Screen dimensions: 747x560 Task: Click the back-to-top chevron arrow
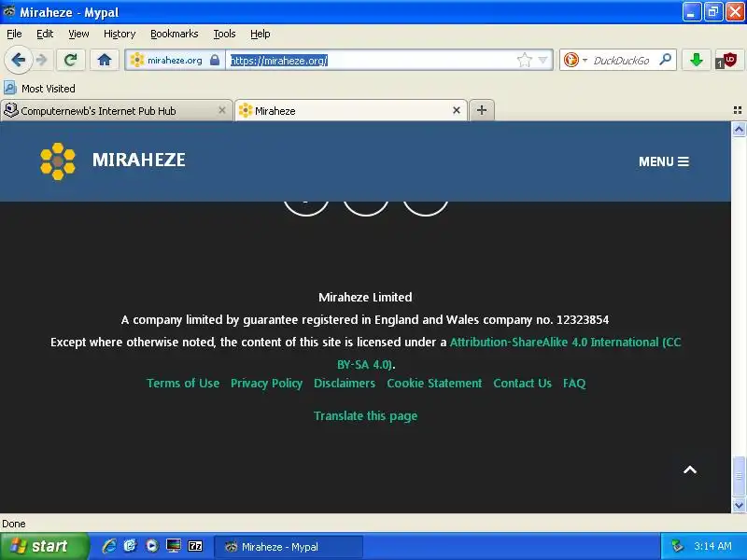690,470
